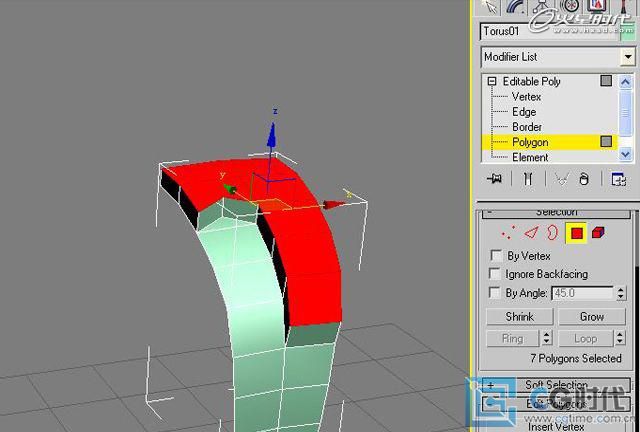Open the Hierarchy command panel tab
Image resolution: width=640 pixels, height=432 pixels.
pyautogui.click(x=543, y=7)
